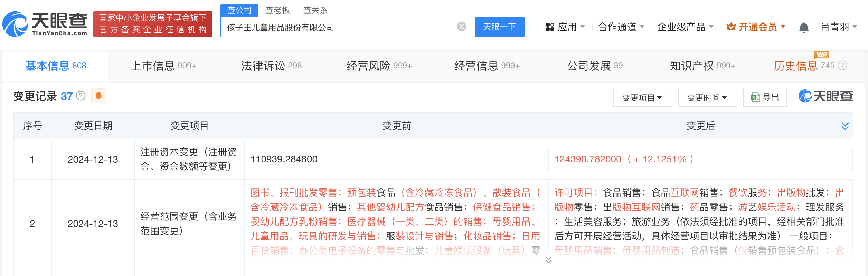Click the history info help icon
The width and height of the screenshot is (868, 276).
(842, 66)
